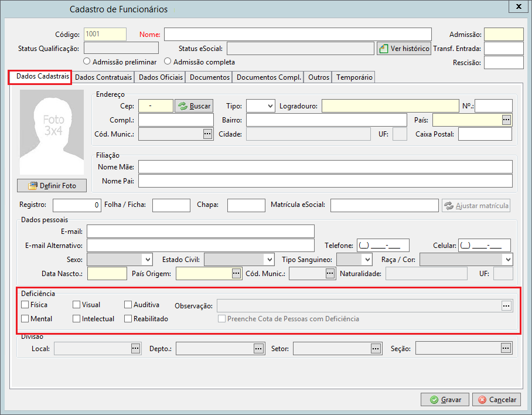Click Definir Foto picture button
This screenshot has height=415, width=532.
tap(52, 186)
